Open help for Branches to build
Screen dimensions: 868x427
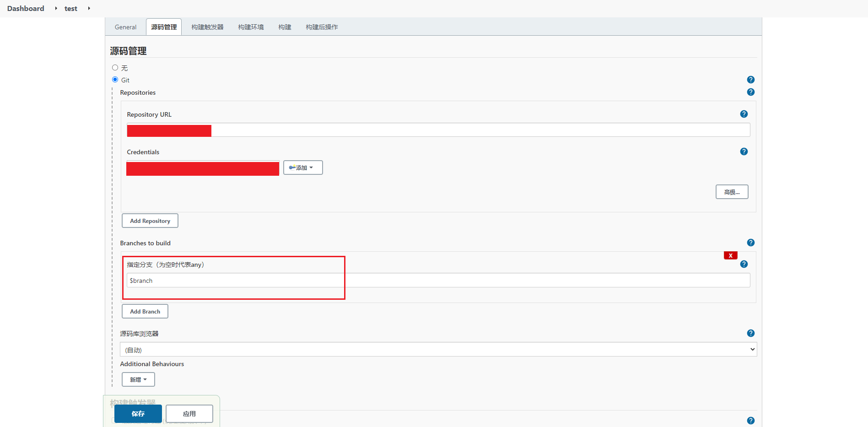click(750, 243)
